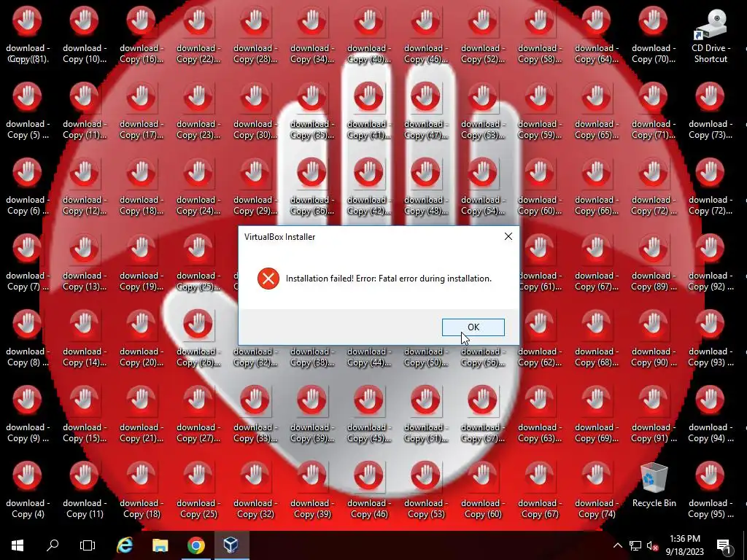Select the Recycle Bin desktop icon
This screenshot has width=747, height=560.
click(654, 485)
